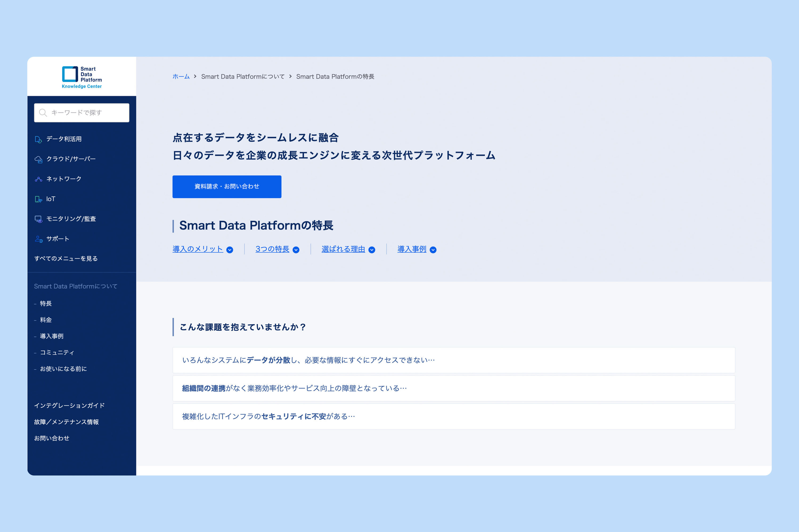Open コミュニティ in the sidebar submenu
799x532 pixels.
[x=57, y=353]
